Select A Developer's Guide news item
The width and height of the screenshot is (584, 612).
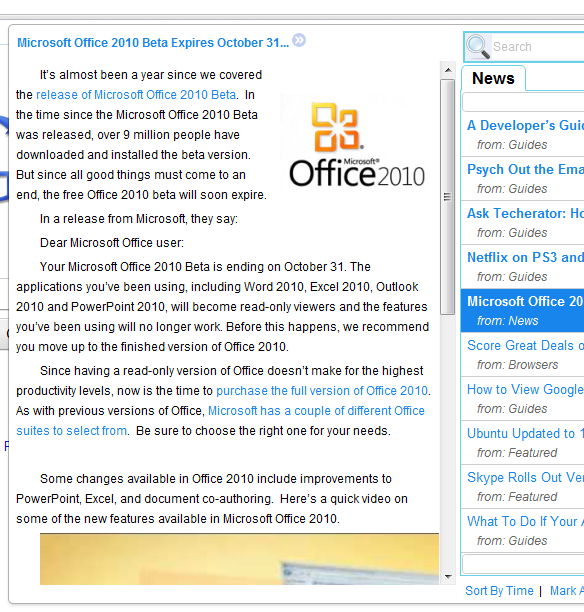523,135
